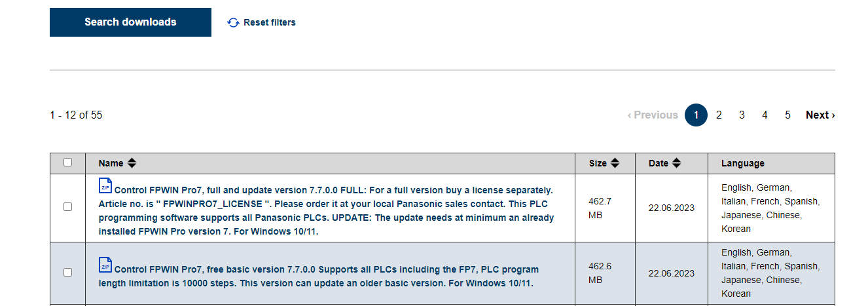Select current page 1 pagination circle
Screen dimensions: 868x306
pyautogui.click(x=696, y=115)
